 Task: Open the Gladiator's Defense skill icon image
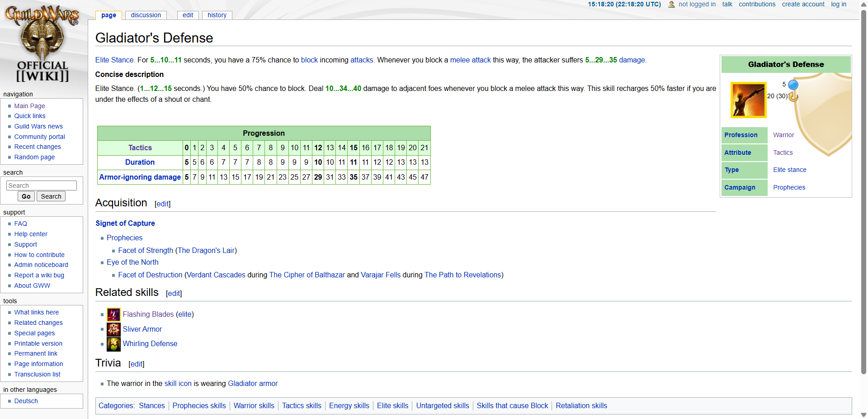coord(748,100)
